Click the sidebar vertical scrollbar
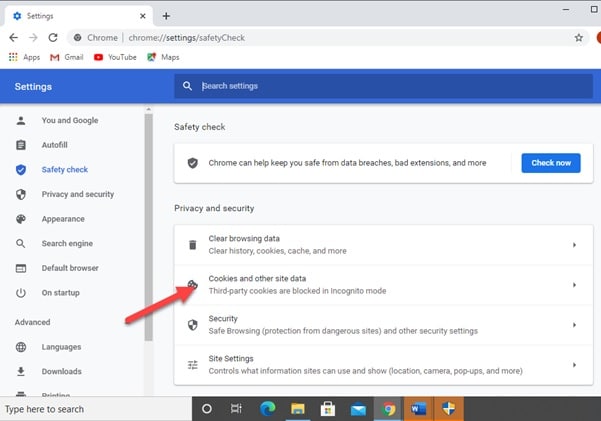 point(148,226)
